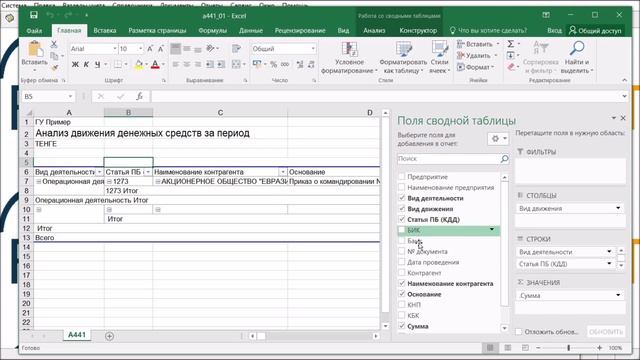The height and width of the screenshot is (360, 640).
Task: Click the Что вы хотите сделать box
Action: (x=488, y=31)
